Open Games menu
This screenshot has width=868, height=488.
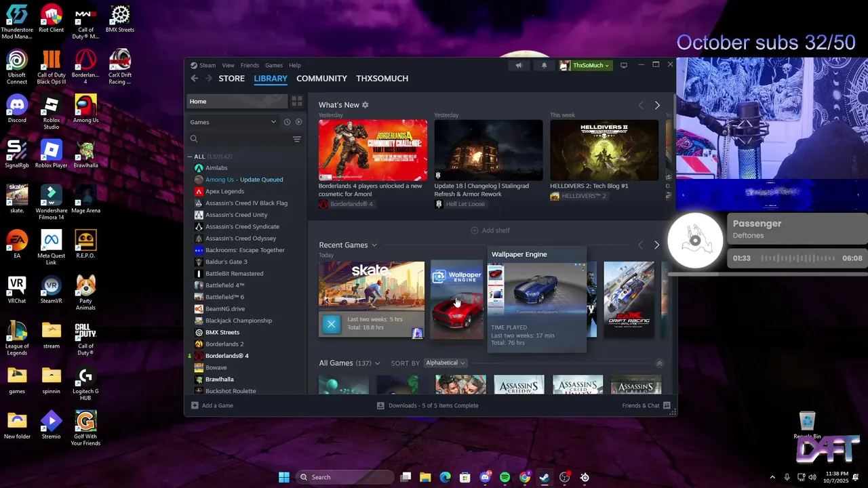pos(274,65)
